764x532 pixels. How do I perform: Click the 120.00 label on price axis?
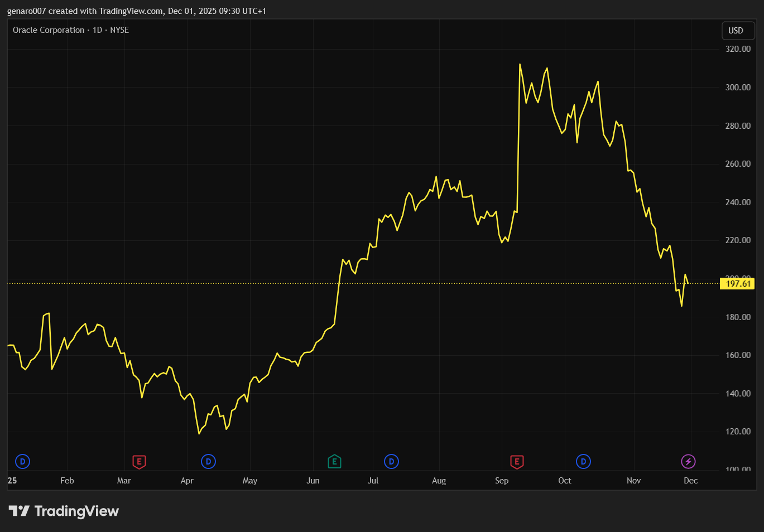(738, 432)
